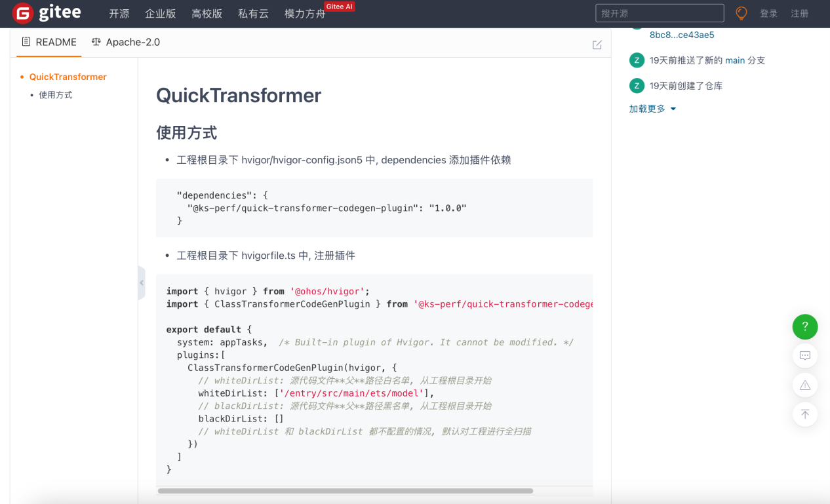Click the Gitee AI badge

point(339,7)
